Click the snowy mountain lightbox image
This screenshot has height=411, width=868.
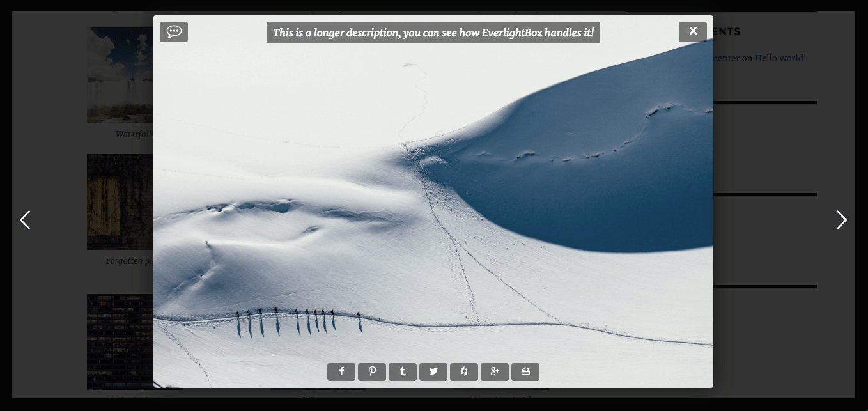pyautogui.click(x=433, y=202)
